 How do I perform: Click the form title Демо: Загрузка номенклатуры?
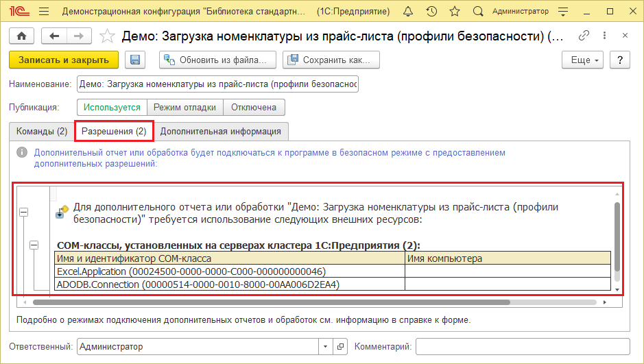pyautogui.click(x=343, y=36)
